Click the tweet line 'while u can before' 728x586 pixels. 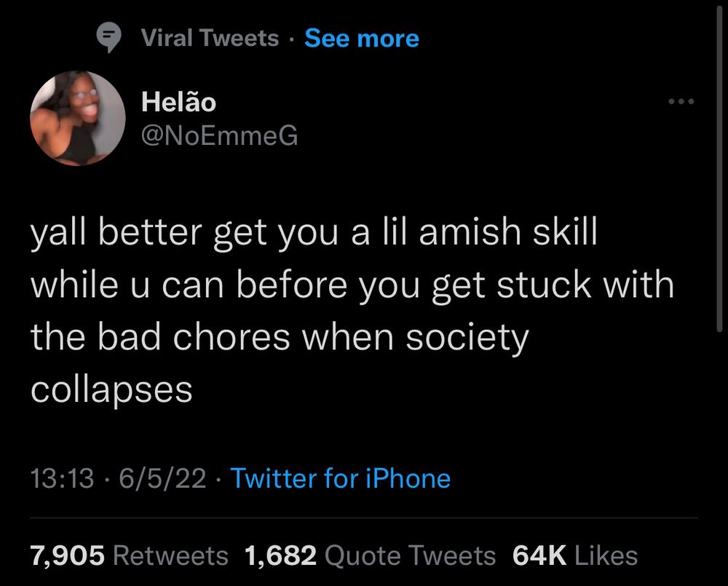coord(352,285)
